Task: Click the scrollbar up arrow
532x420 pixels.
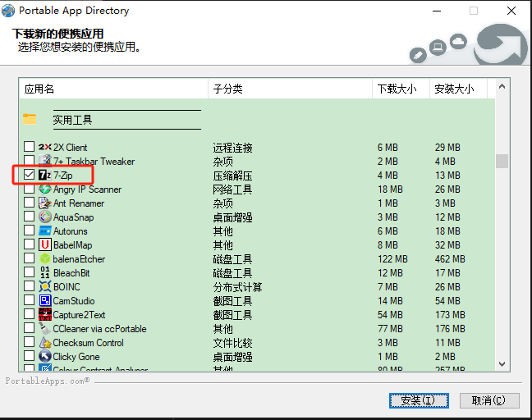Action: pos(502,87)
